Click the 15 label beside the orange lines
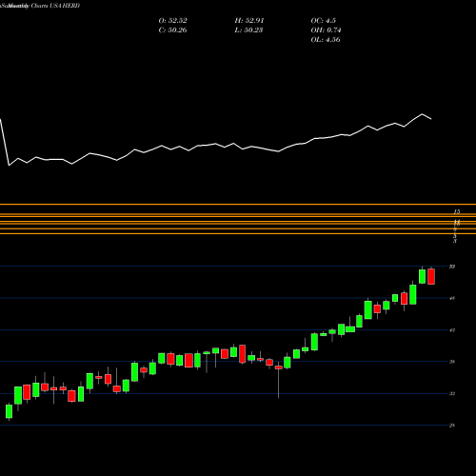 coord(457,211)
